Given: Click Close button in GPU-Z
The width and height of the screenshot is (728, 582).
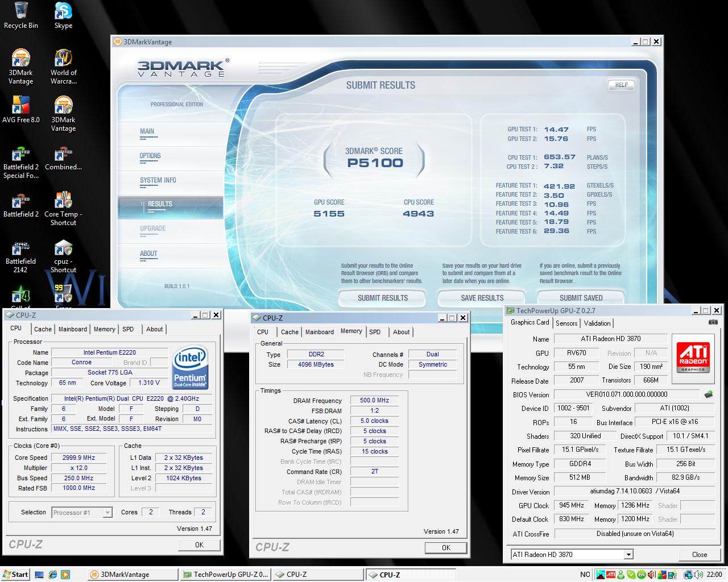Looking at the screenshot, I should coord(700,554).
